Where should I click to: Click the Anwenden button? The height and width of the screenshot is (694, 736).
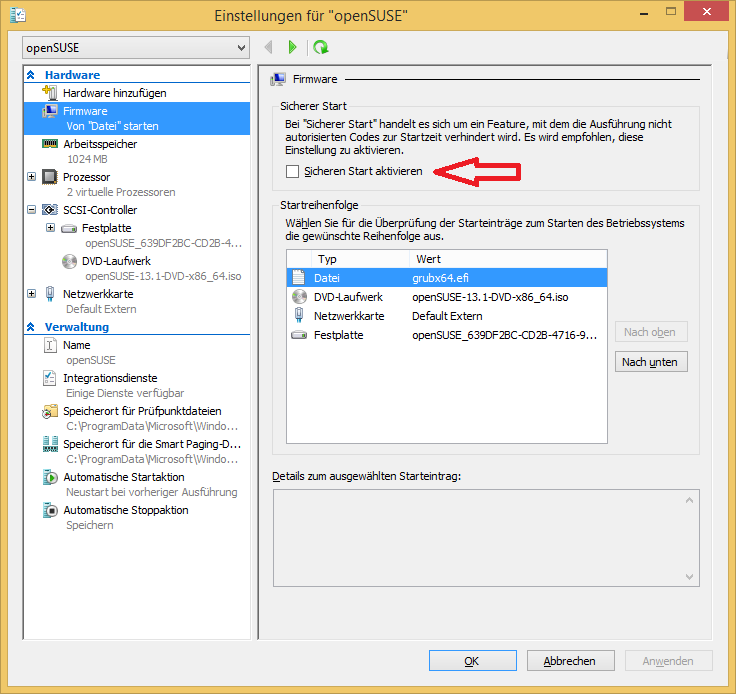coord(668,661)
